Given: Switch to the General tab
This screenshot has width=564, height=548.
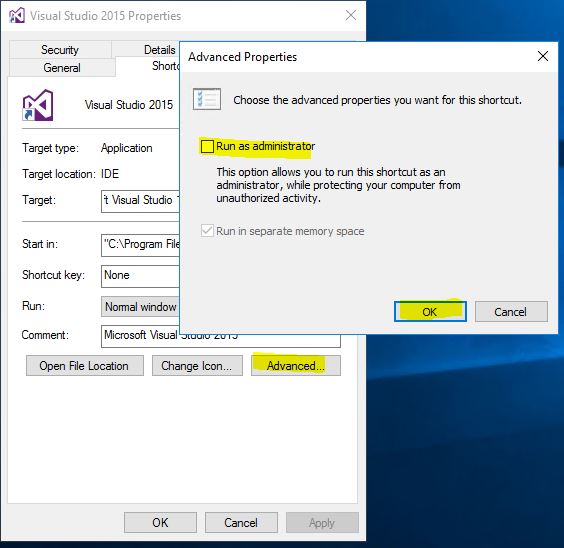Looking at the screenshot, I should (x=62, y=68).
